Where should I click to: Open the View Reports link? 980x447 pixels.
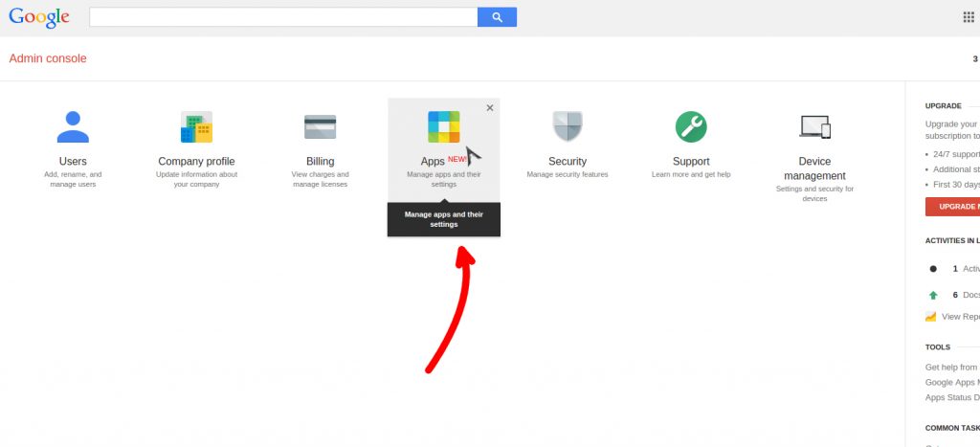[x=960, y=316]
